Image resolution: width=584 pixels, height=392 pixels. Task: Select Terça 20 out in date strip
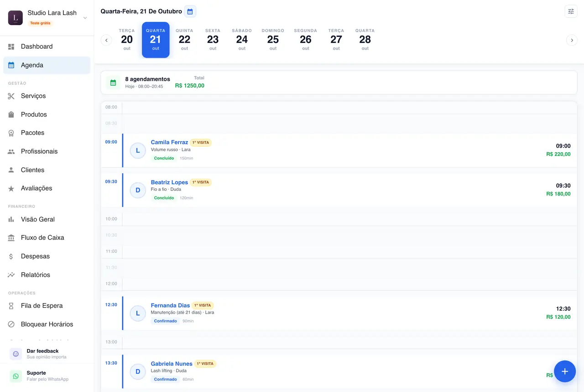click(127, 40)
